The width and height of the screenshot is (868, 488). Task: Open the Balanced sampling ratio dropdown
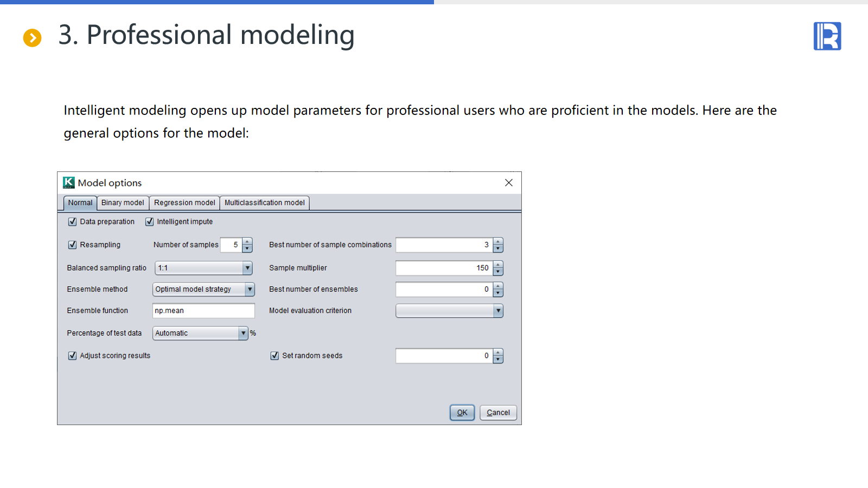[x=247, y=268]
